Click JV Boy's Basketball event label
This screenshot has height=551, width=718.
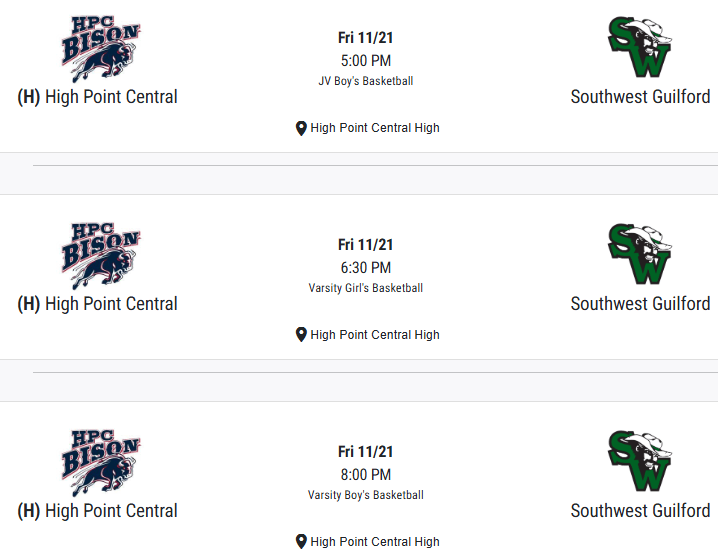(x=365, y=81)
